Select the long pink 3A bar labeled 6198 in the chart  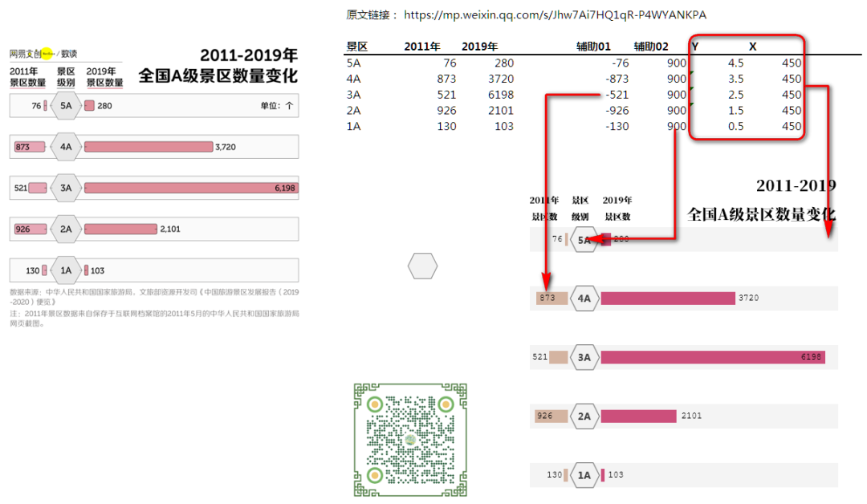[714, 357]
